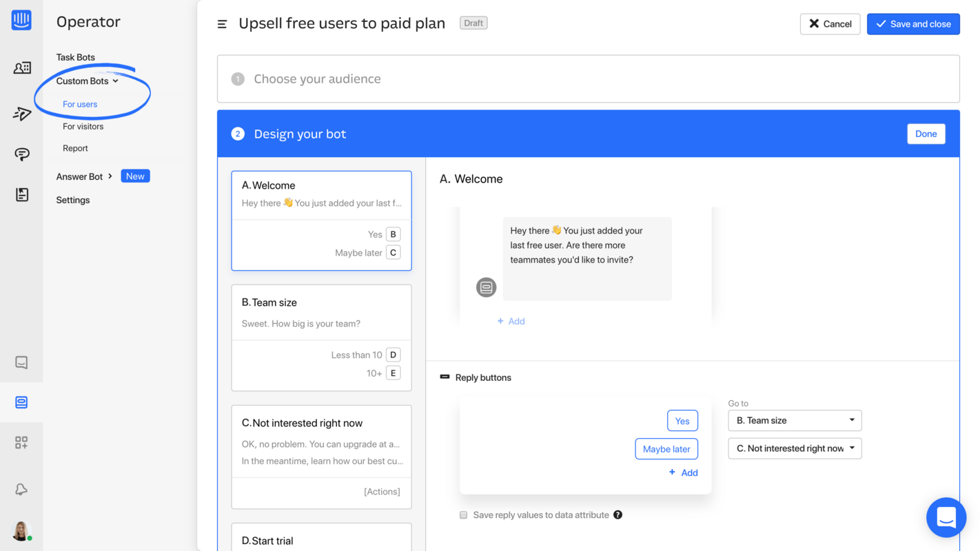Open the App Store grid icon
The width and height of the screenshot is (980, 551).
pyautogui.click(x=21, y=441)
